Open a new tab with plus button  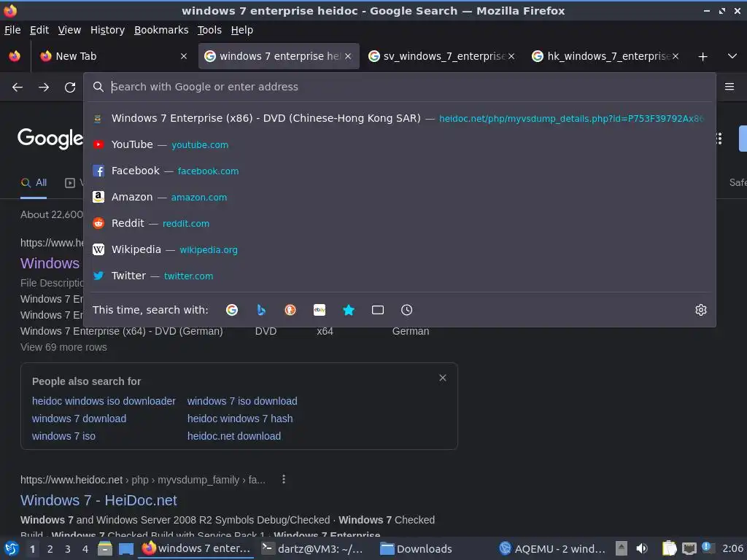click(703, 57)
